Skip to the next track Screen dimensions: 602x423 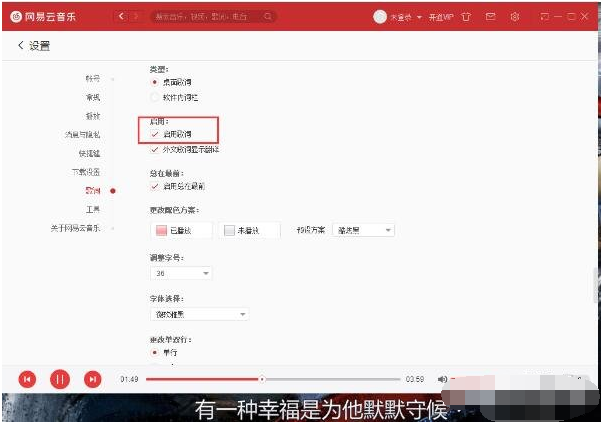tap(93, 379)
